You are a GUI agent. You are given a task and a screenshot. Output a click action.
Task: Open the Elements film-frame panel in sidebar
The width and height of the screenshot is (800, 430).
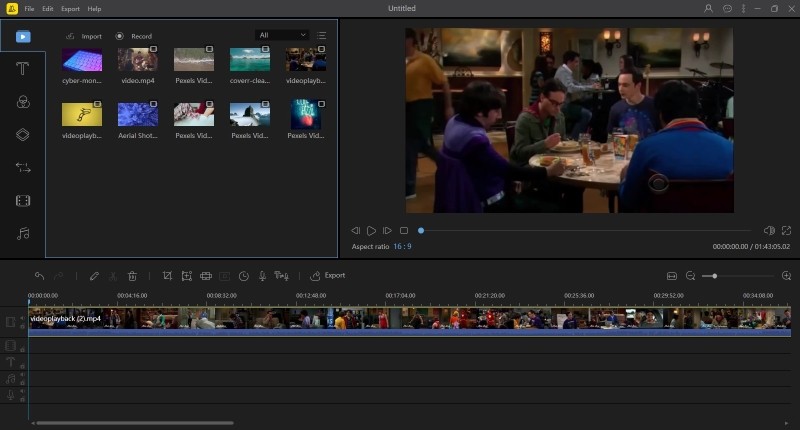23,200
